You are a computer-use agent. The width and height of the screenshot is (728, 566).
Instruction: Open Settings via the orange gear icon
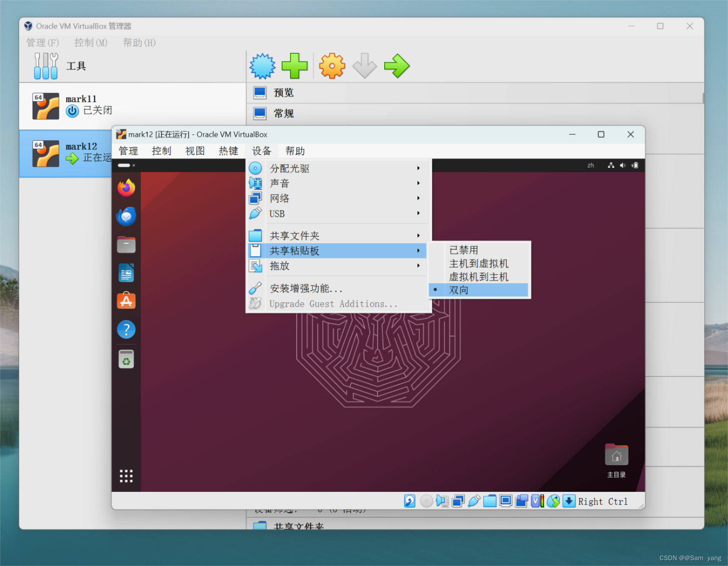pos(332,66)
